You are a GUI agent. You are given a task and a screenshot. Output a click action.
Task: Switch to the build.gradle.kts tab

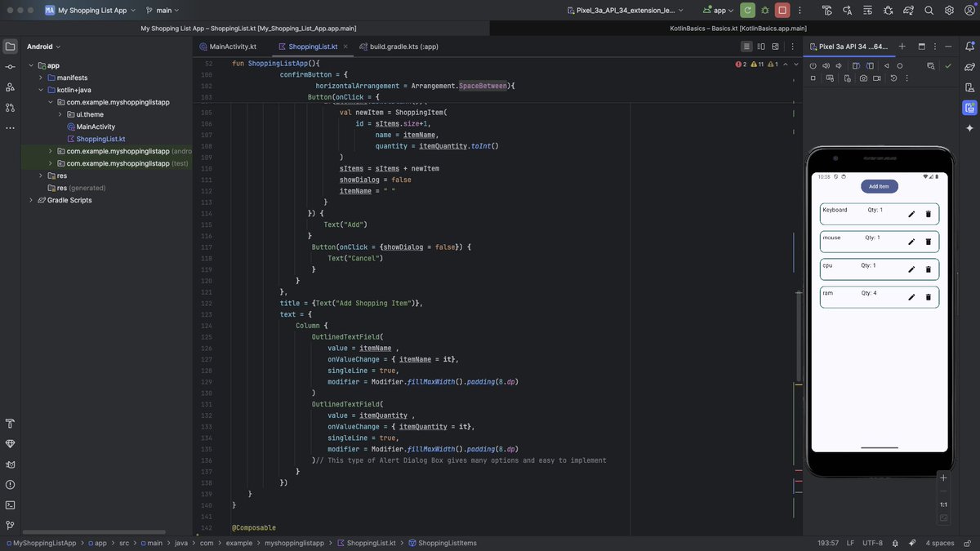404,45
